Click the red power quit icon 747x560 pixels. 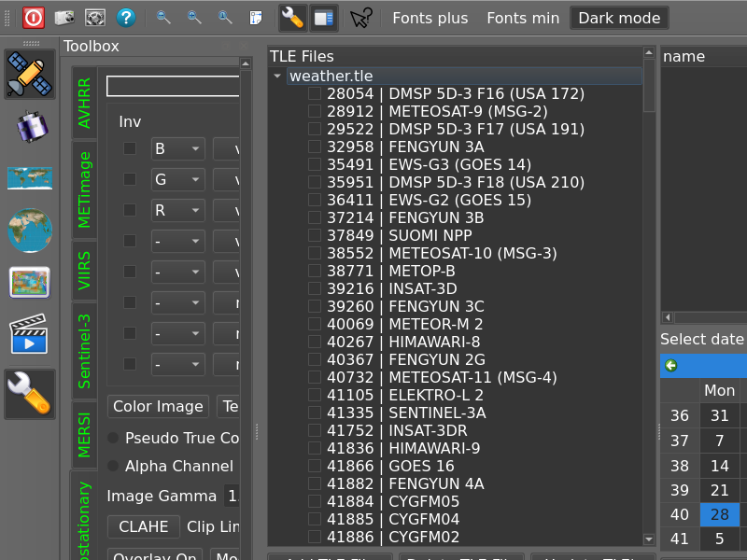click(x=34, y=18)
